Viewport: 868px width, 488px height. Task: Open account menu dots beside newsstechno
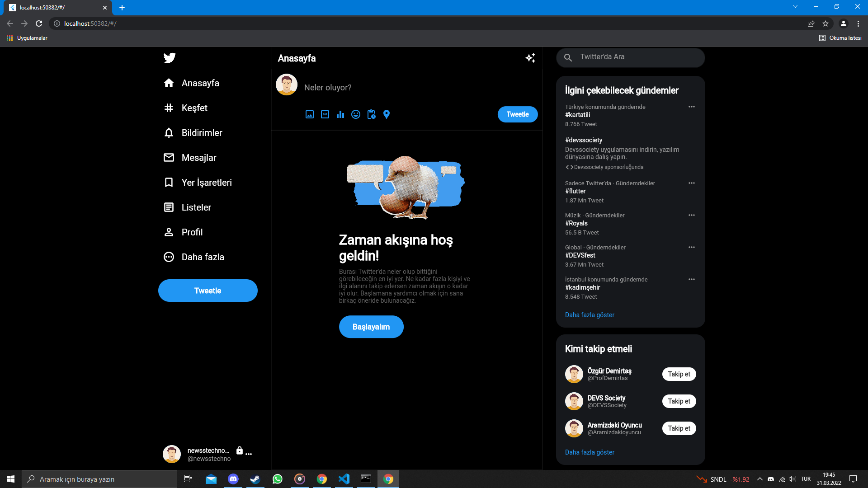249,454
